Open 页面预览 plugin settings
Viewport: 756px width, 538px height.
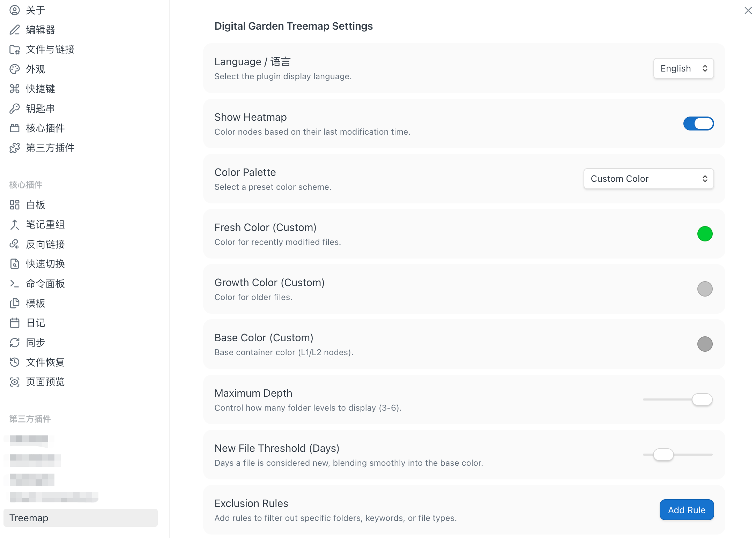coord(81,382)
